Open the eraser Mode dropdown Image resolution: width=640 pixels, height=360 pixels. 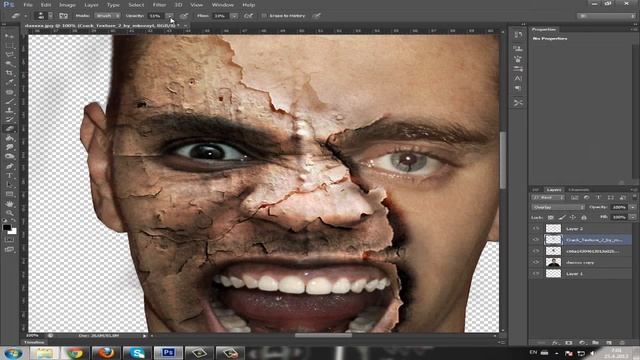pyautogui.click(x=108, y=16)
